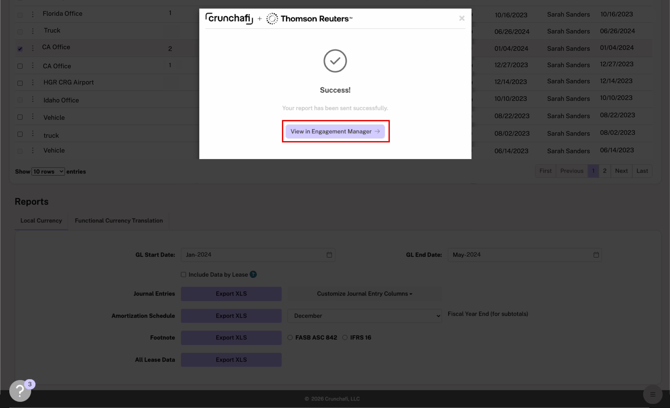Open the help question mark widget
The height and width of the screenshot is (408, 670).
coord(20,390)
